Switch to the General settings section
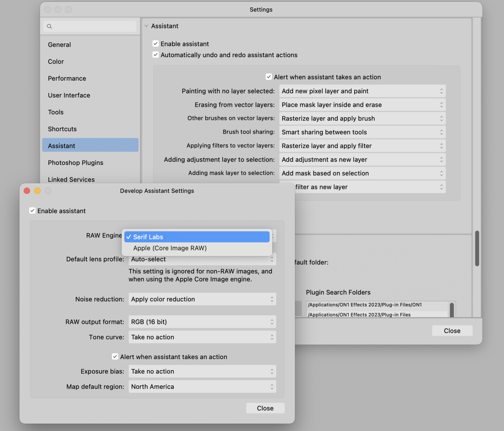The height and width of the screenshot is (431, 504). pyautogui.click(x=59, y=44)
